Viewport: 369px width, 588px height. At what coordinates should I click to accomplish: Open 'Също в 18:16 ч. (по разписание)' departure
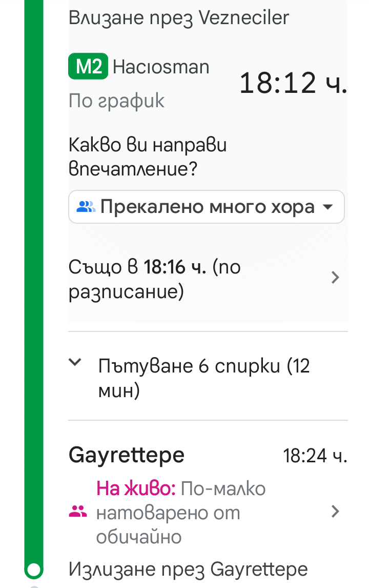click(x=155, y=280)
